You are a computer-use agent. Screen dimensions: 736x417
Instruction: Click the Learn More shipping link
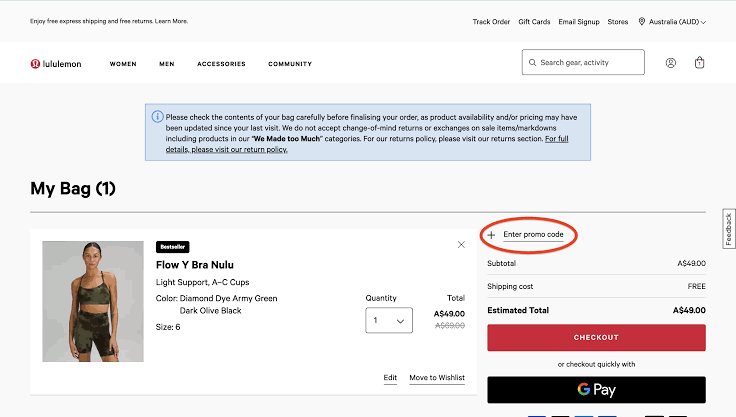(x=171, y=21)
